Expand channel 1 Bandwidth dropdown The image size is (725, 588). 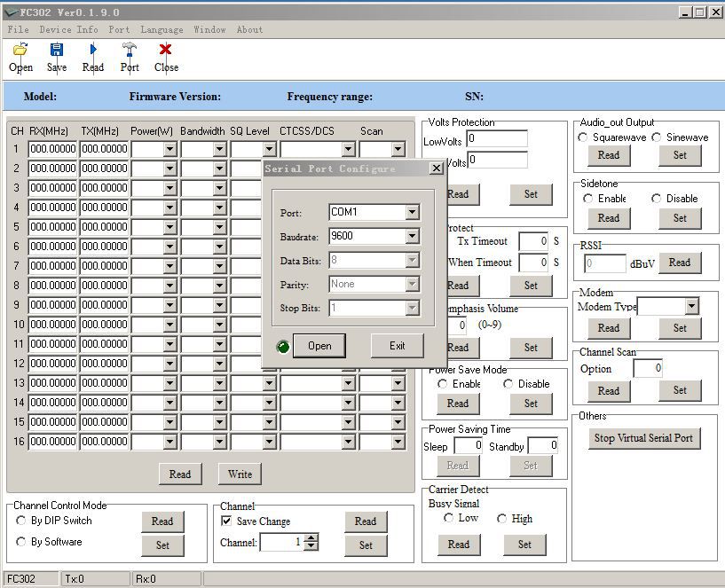click(219, 149)
